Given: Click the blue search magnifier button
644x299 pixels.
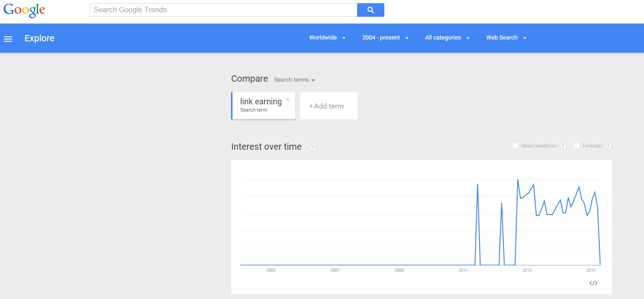Looking at the screenshot, I should coord(370,10).
